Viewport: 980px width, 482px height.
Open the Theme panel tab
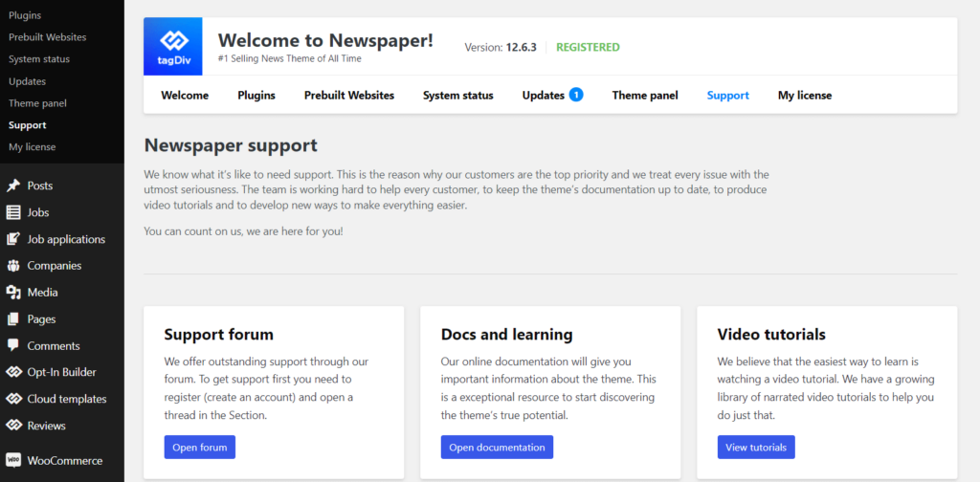pyautogui.click(x=645, y=96)
